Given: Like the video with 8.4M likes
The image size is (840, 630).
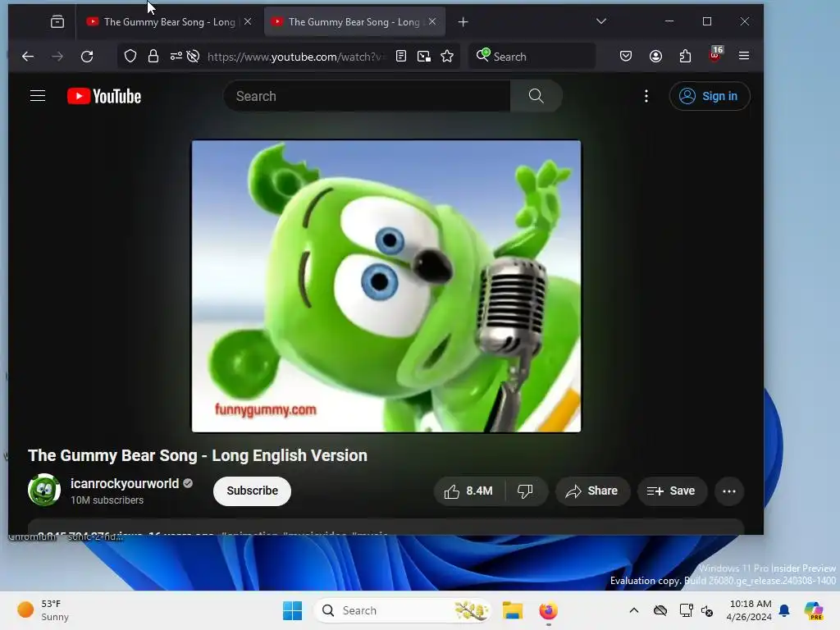Looking at the screenshot, I should 468,491.
